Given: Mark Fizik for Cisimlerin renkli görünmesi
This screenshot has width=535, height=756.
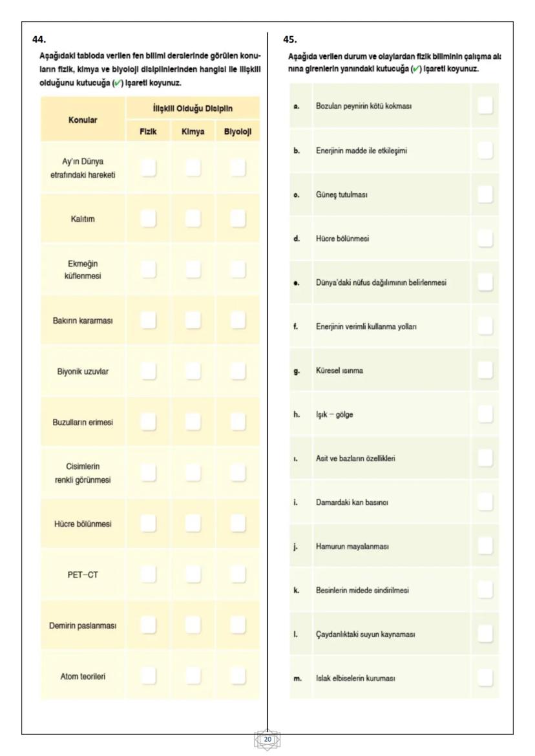Looking at the screenshot, I should click(x=149, y=474).
